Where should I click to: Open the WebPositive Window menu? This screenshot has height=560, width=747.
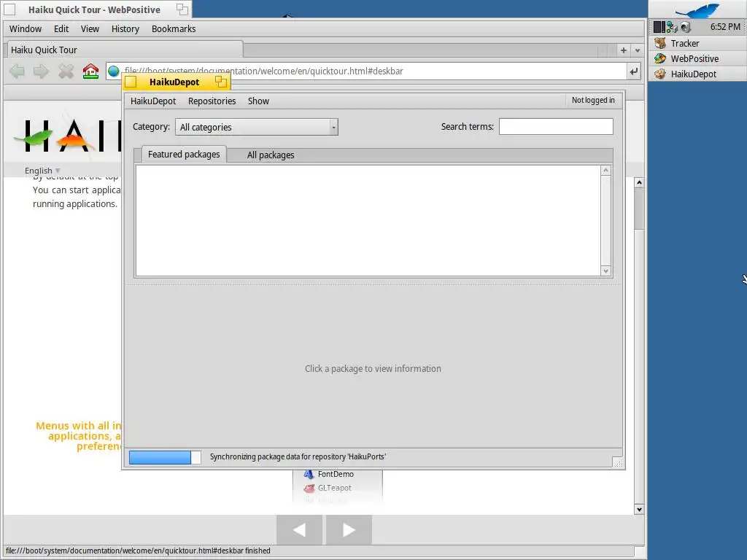coord(26,29)
